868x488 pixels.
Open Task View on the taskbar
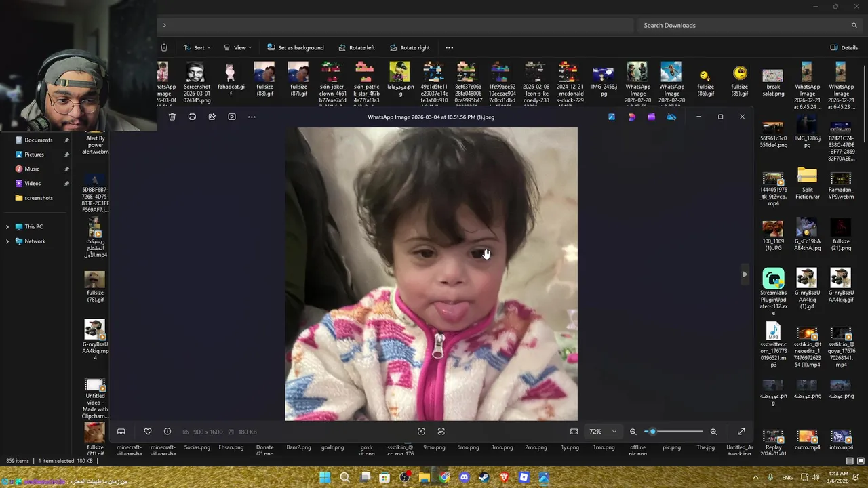point(365,478)
